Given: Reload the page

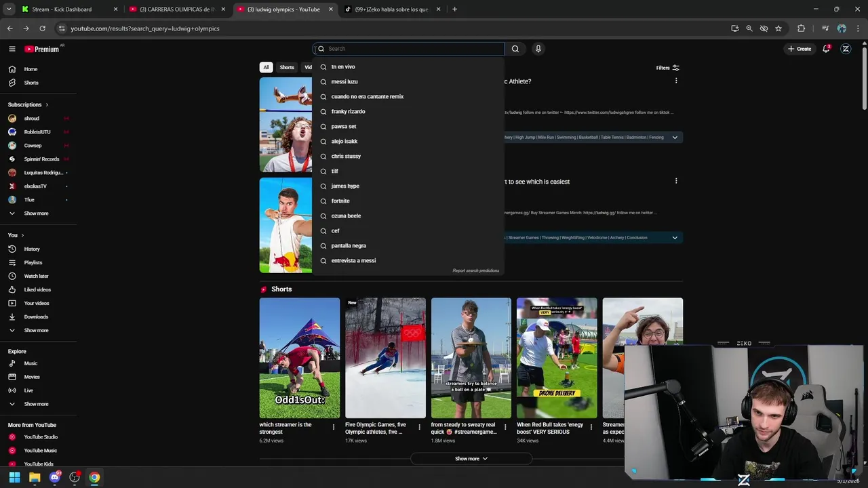Looking at the screenshot, I should [42, 28].
